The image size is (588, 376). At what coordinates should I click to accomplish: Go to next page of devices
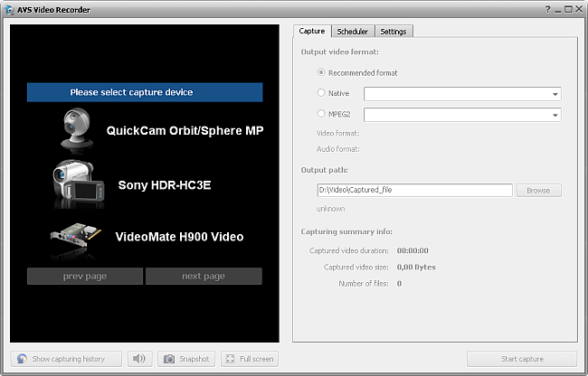pos(204,276)
